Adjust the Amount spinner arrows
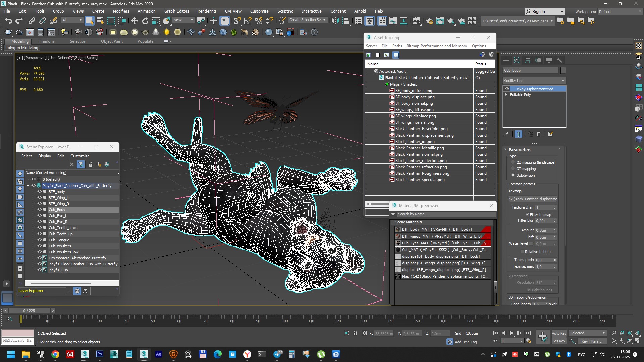This screenshot has width=644, height=362. pyautogui.click(x=555, y=230)
